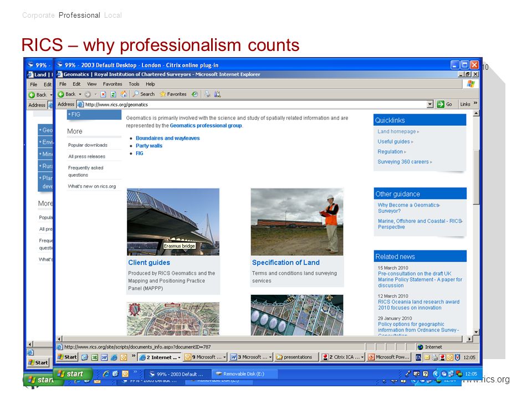Print the page using printer icon
This screenshot has width=532, height=399.
coord(207,94)
